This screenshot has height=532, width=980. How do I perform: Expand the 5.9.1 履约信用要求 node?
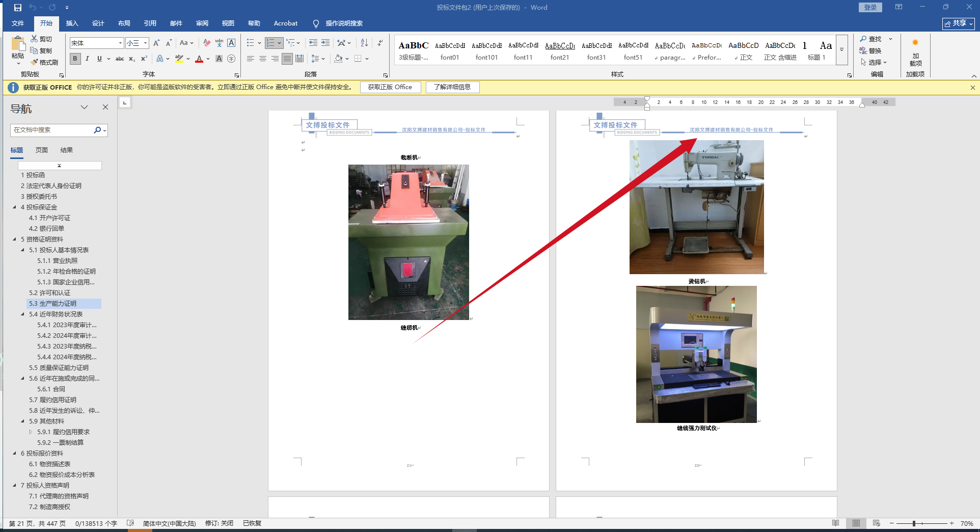(x=31, y=432)
